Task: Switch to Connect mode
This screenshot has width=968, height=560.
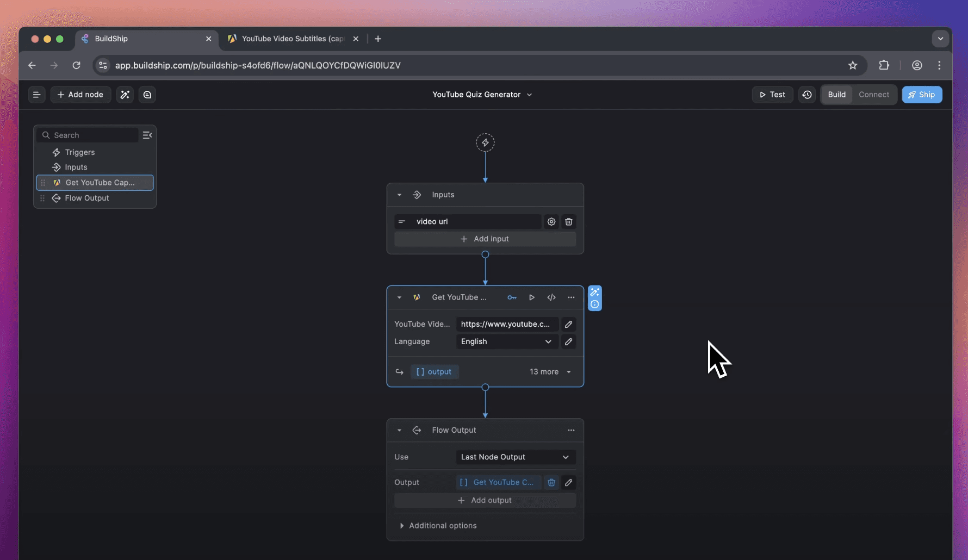Action: point(874,95)
